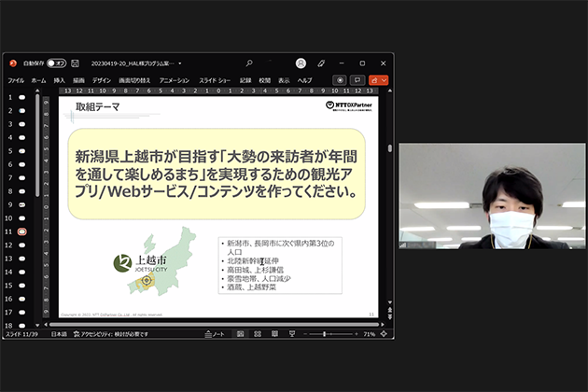Viewport: 588px width, 392px height.
Task: Click slide area vertical scroll up arrow
Action: pyautogui.click(x=390, y=91)
